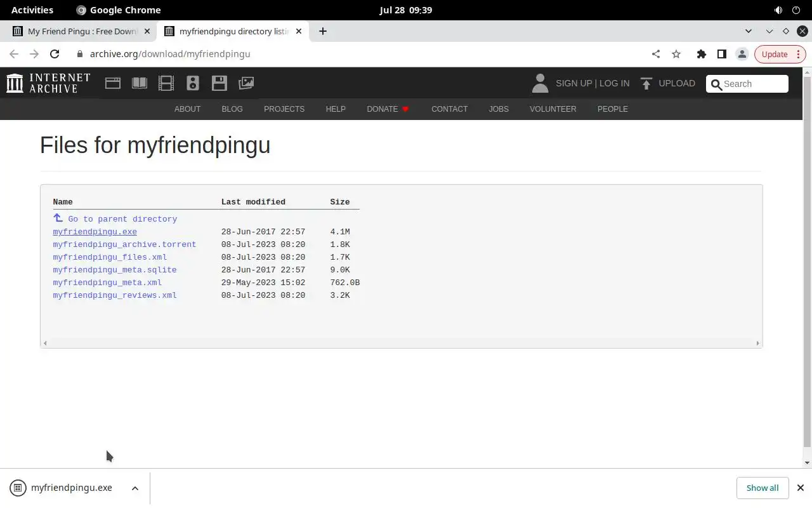Screen dimensions: 812x508
Task: Click the page vertical scrollbar
Action: tap(807, 260)
